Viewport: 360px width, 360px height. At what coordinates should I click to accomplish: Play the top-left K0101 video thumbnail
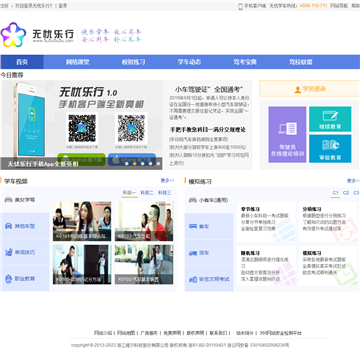point(82,221)
